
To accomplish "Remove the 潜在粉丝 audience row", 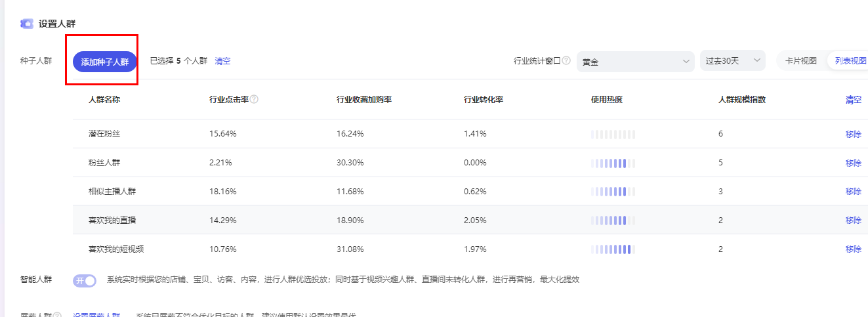I will pyautogui.click(x=853, y=134).
